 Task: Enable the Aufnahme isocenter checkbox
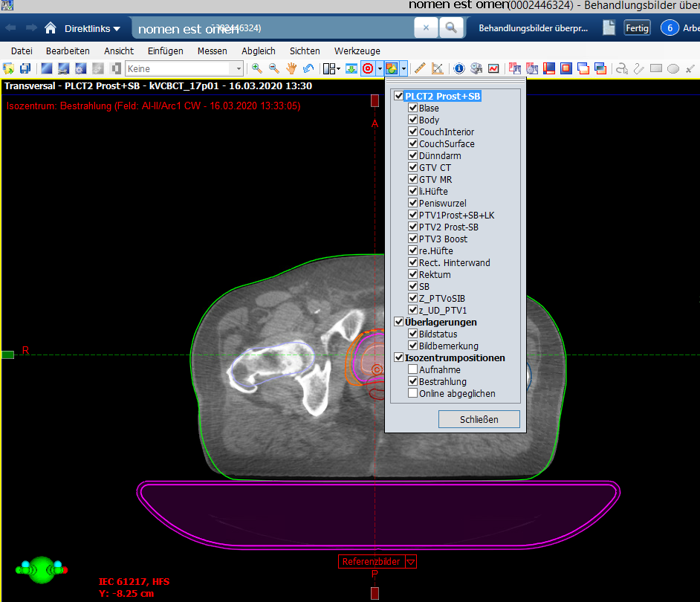tap(412, 370)
